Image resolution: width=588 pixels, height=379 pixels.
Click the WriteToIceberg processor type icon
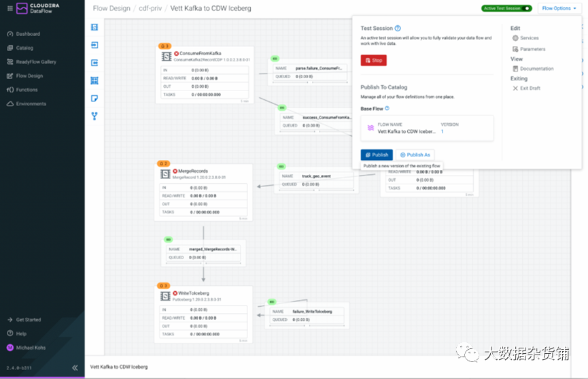tap(165, 297)
